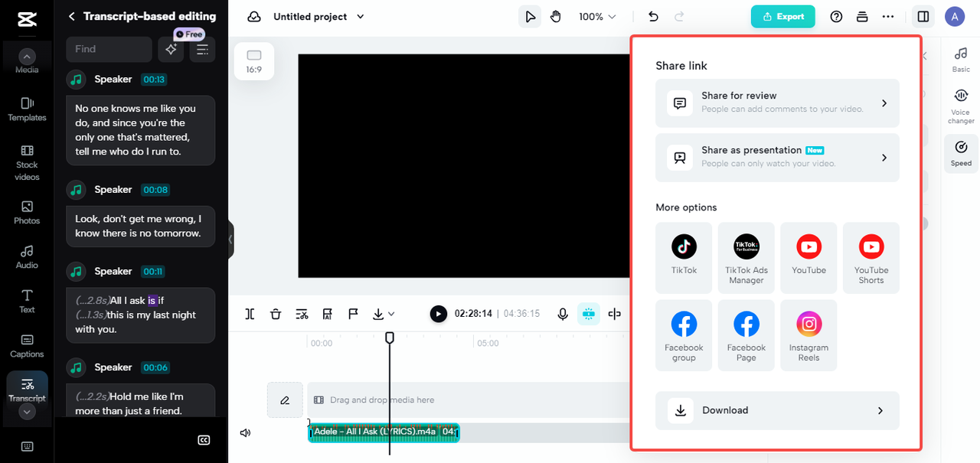980x463 pixels.
Task: Click the 00:11 speaker timestamp
Action: click(x=153, y=272)
